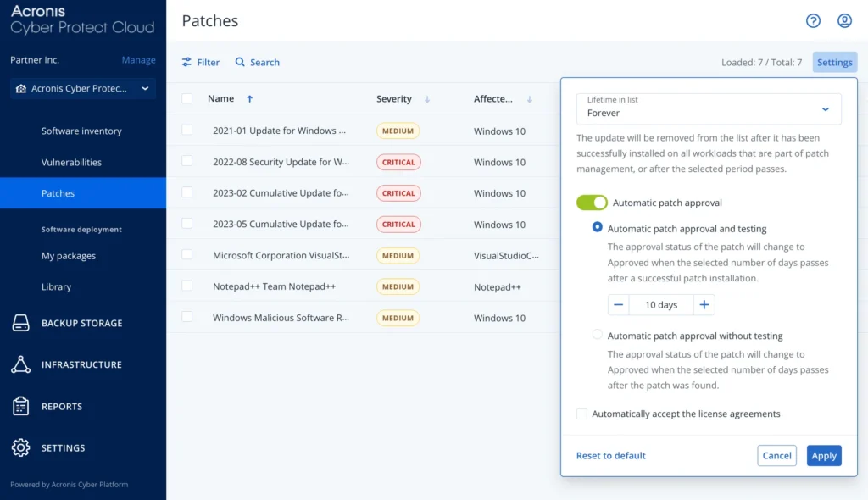Open the help question mark icon
This screenshot has height=500, width=868.
tap(813, 20)
